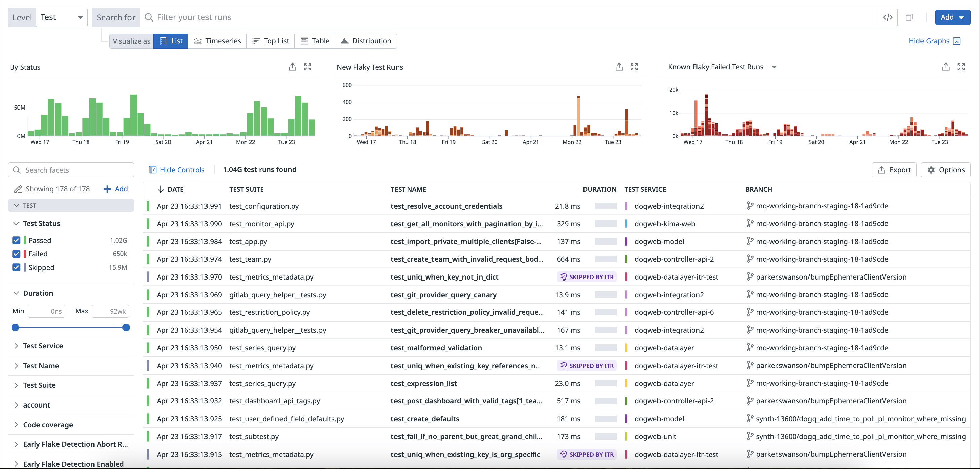Click the share icon on Known Flaky graph

pos(946,67)
